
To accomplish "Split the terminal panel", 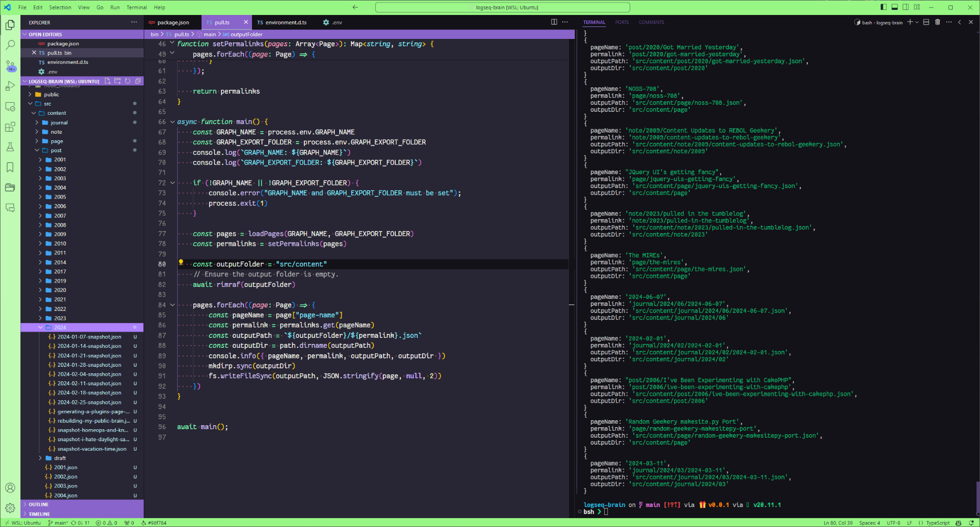I will [x=926, y=22].
